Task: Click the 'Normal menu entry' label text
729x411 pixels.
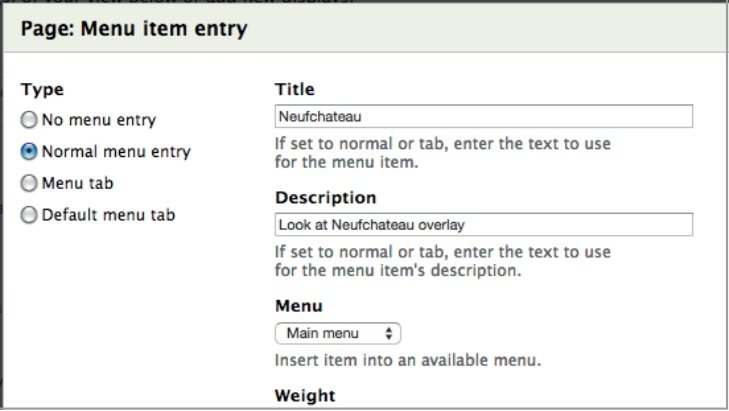Action: point(116,152)
